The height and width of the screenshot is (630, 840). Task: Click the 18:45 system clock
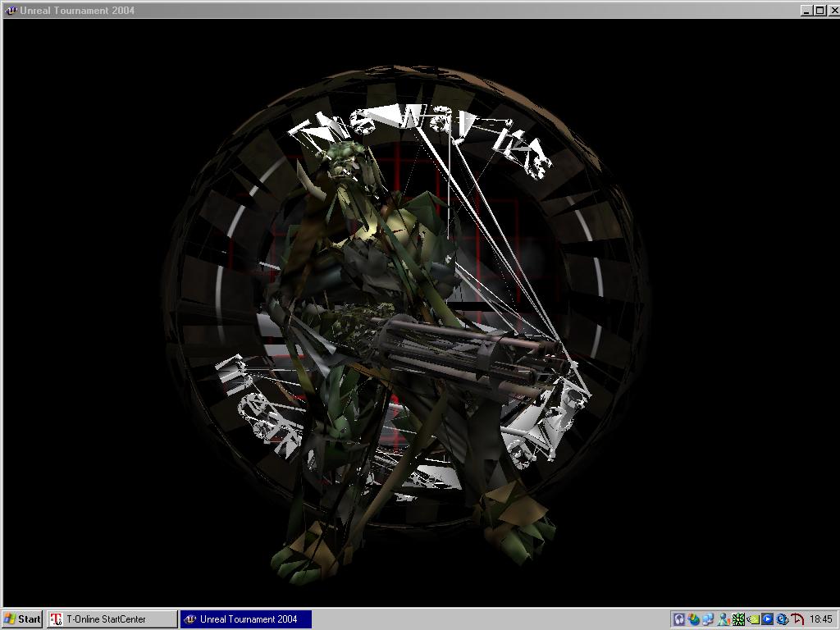point(820,619)
